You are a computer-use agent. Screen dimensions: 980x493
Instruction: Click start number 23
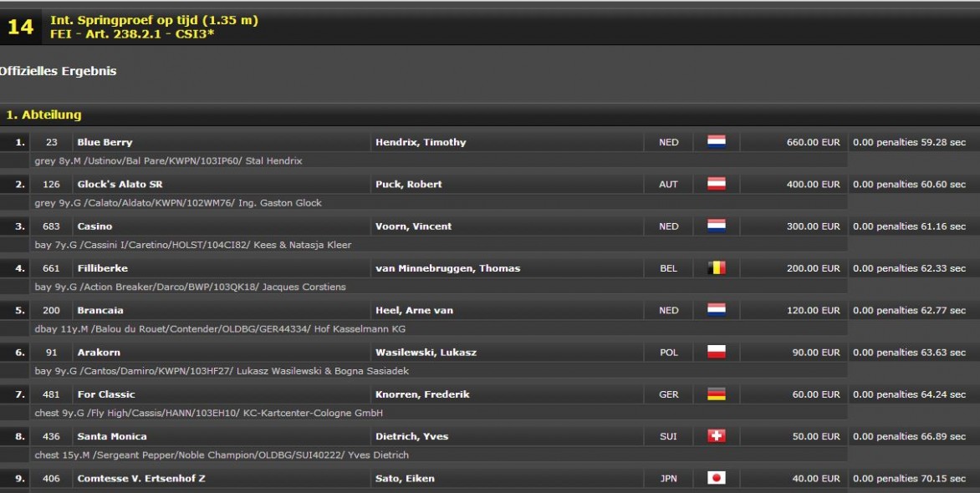pos(51,142)
